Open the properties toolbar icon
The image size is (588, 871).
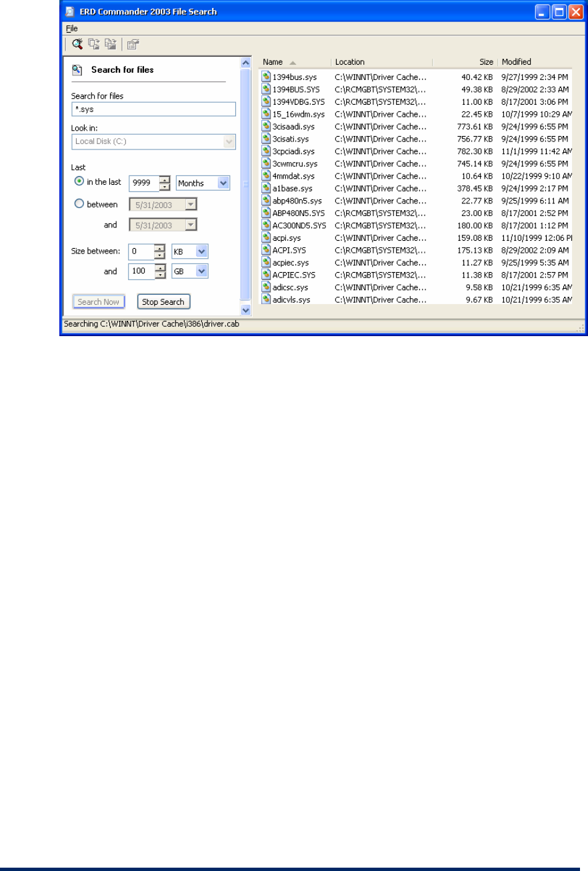[132, 45]
